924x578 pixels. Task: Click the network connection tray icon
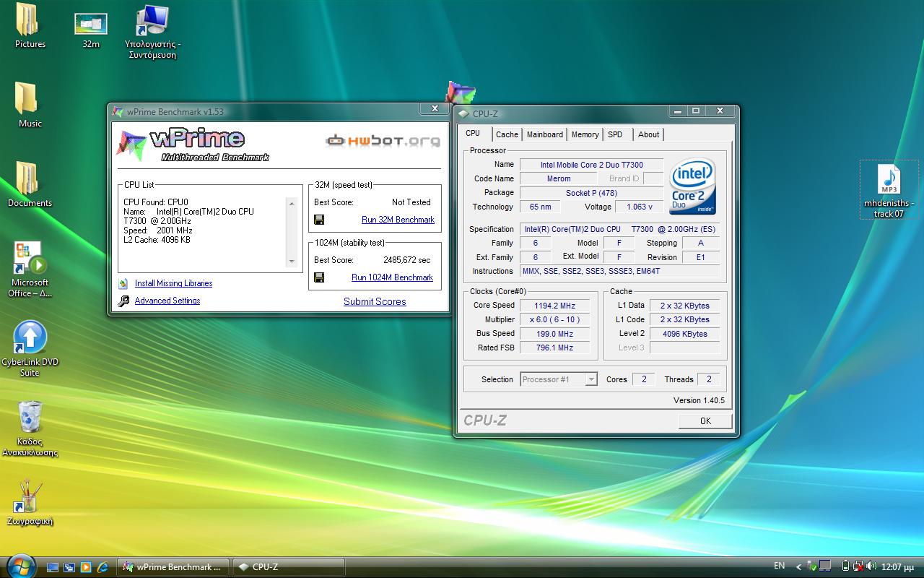pos(858,566)
